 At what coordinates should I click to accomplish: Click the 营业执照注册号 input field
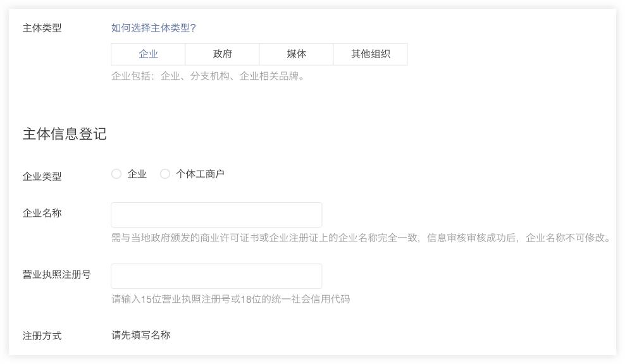[x=216, y=276]
